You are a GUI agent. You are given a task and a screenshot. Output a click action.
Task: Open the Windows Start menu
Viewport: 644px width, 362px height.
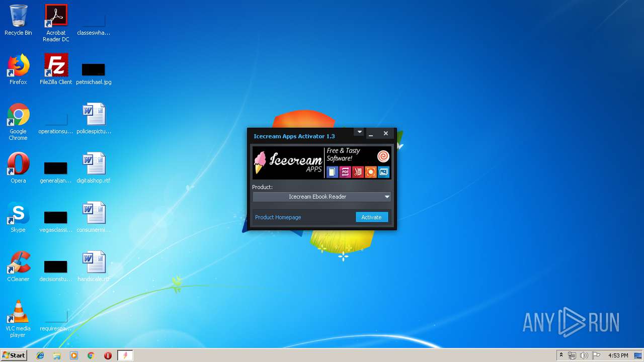tap(14, 355)
